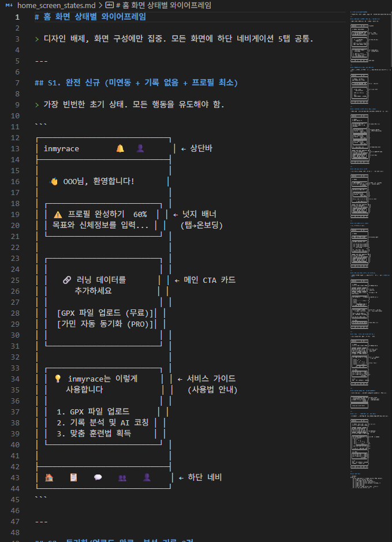Click the link emoji before 러닝 데이터를
Screen dimensions: 392x542
[x=67, y=280]
